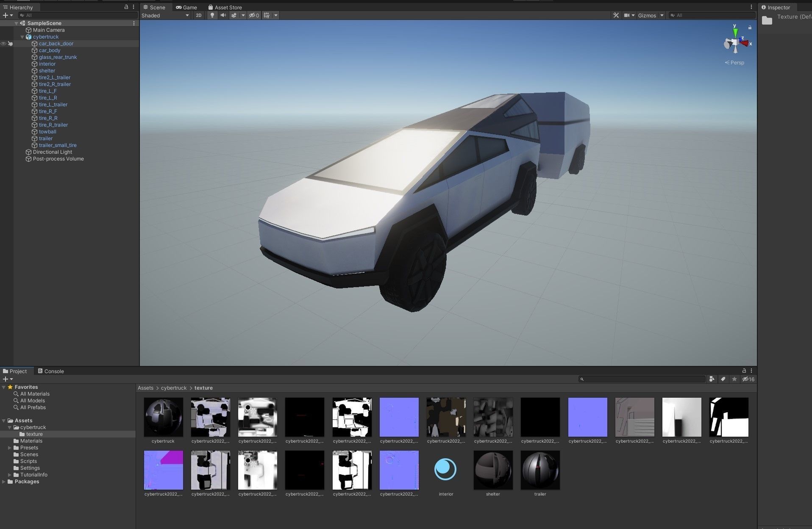Collapse the cybertruck hierarchy object
The image size is (812, 529).
click(x=22, y=37)
